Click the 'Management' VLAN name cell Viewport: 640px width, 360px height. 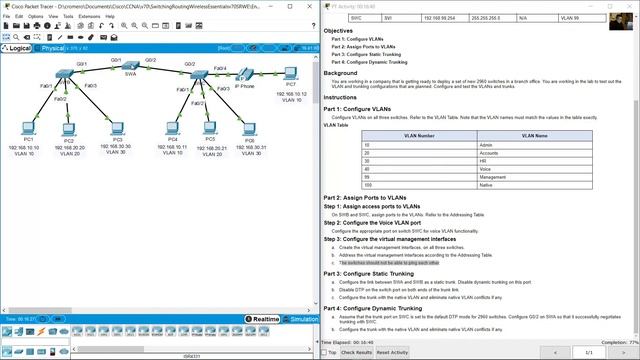(535, 177)
